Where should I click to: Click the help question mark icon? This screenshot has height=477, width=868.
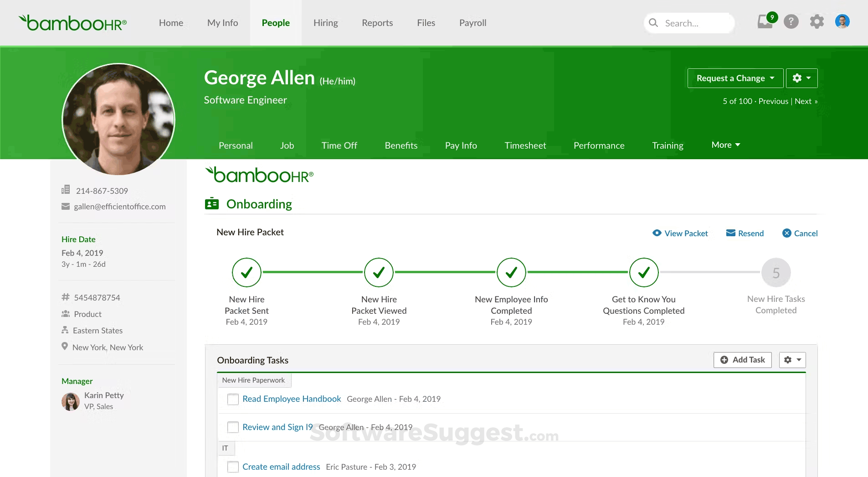(x=791, y=21)
